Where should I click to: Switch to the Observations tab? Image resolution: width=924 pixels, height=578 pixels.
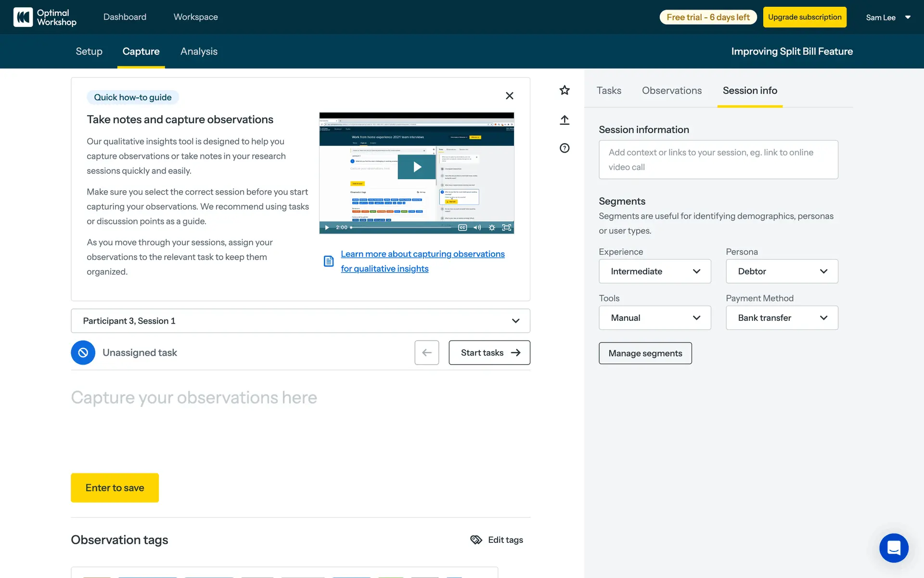671,91
